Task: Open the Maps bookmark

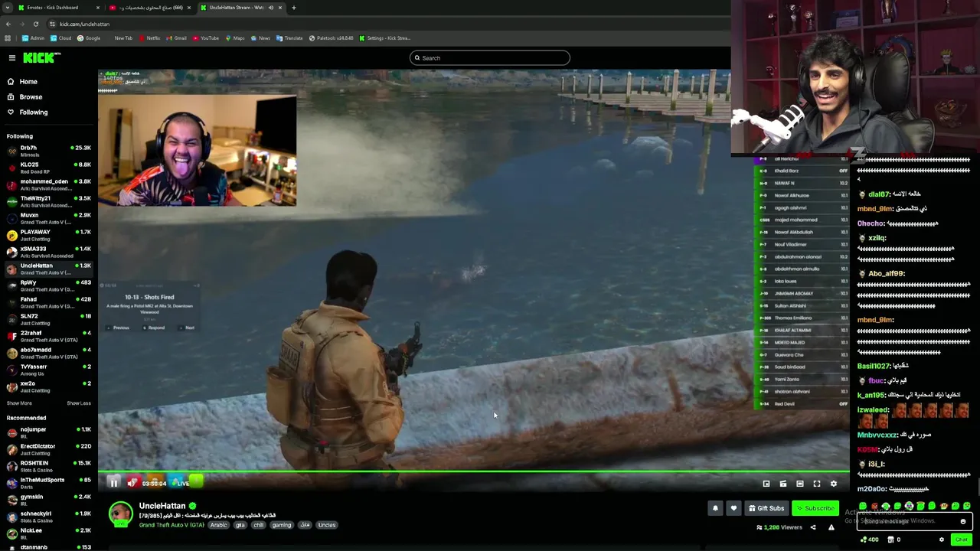Action: (235, 38)
